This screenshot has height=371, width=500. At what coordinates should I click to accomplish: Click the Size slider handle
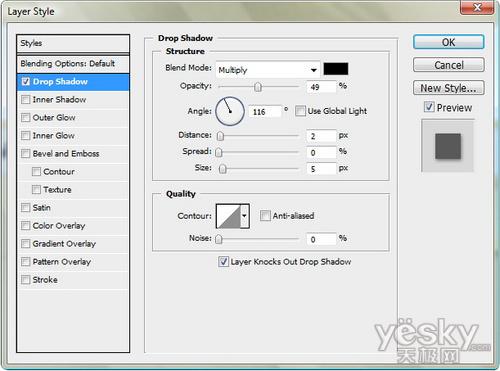[222, 169]
